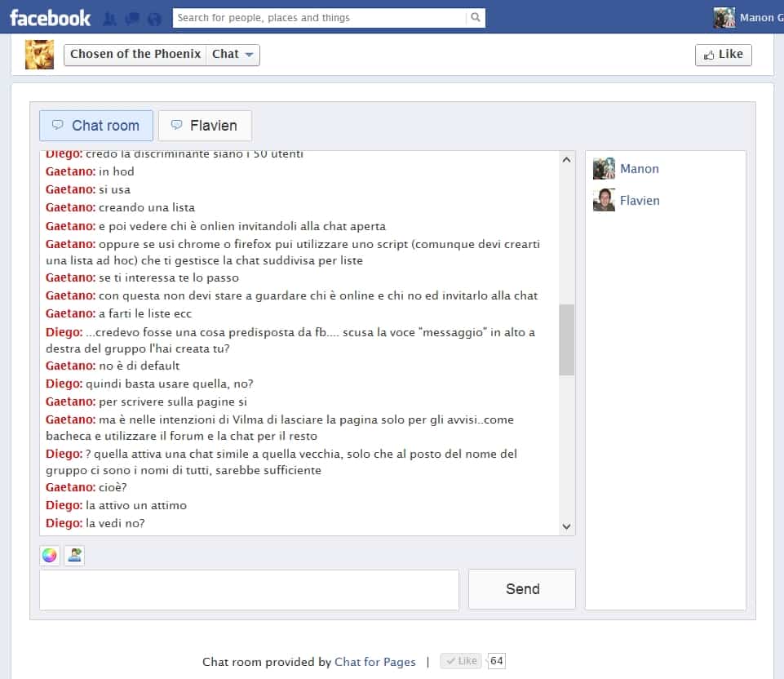
Task: Click message "Diego: la attivo un attimo"
Action: (x=116, y=505)
